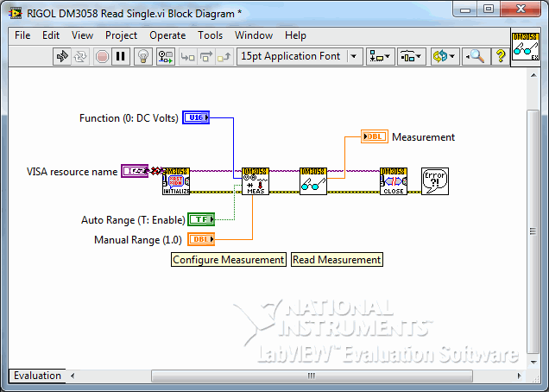Open the Edit menu
Screen dimensions: 549x392
point(51,35)
